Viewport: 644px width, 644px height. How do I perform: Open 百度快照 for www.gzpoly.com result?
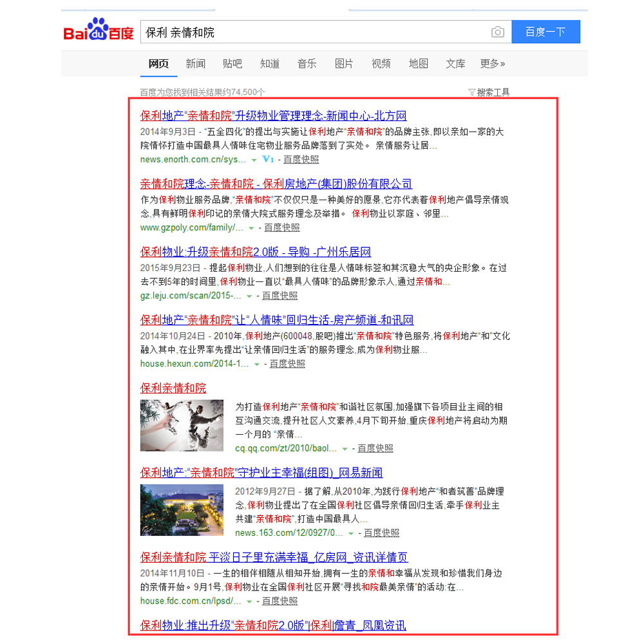coord(282,227)
